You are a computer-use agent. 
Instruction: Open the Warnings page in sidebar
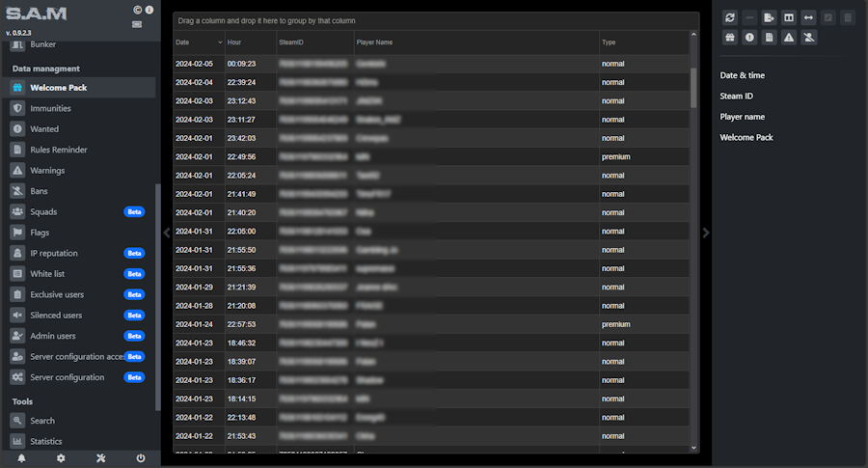pos(47,170)
